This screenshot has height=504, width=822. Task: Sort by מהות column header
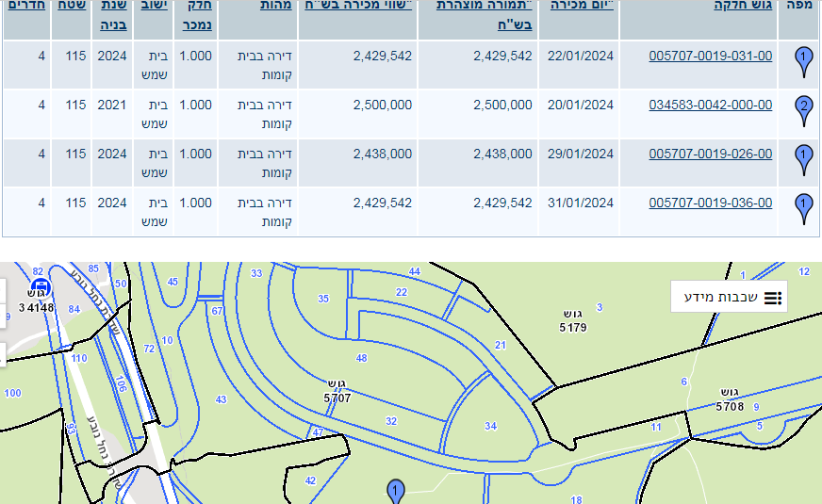click(276, 6)
